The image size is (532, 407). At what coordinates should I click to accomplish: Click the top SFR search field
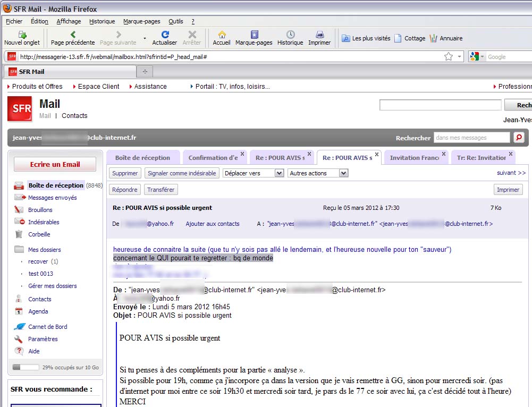pyautogui.click(x=440, y=105)
